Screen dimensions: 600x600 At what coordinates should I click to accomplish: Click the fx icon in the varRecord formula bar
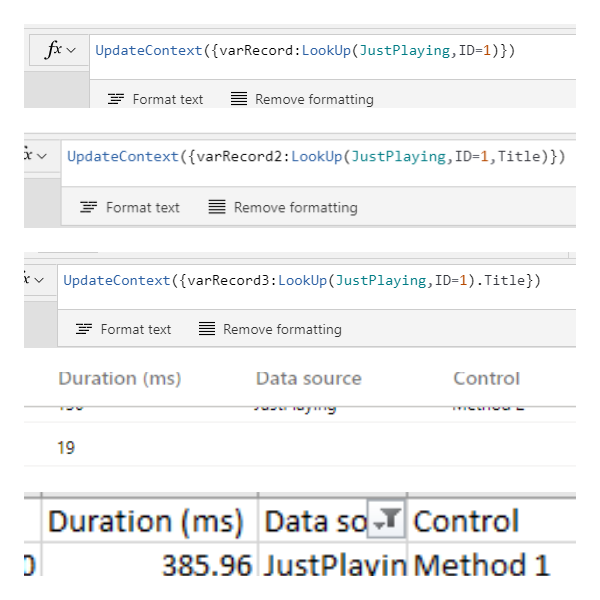[54, 50]
